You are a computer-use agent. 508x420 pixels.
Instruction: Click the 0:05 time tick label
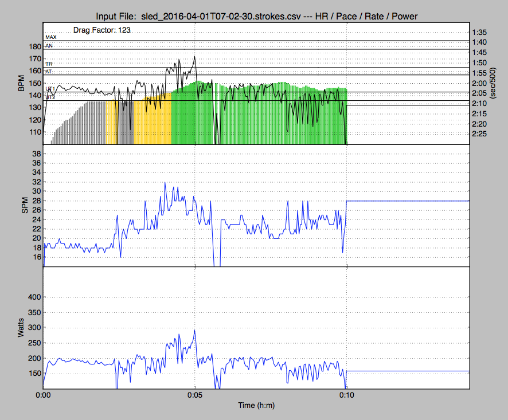[195, 395]
